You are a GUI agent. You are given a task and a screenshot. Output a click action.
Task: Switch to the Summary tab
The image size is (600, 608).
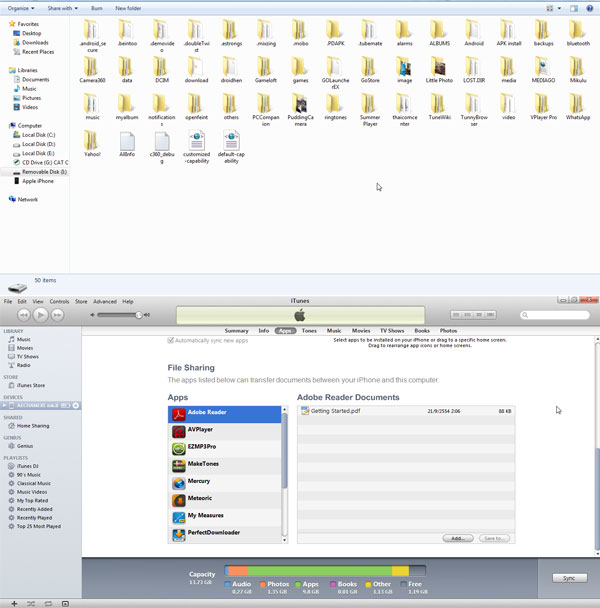point(236,331)
